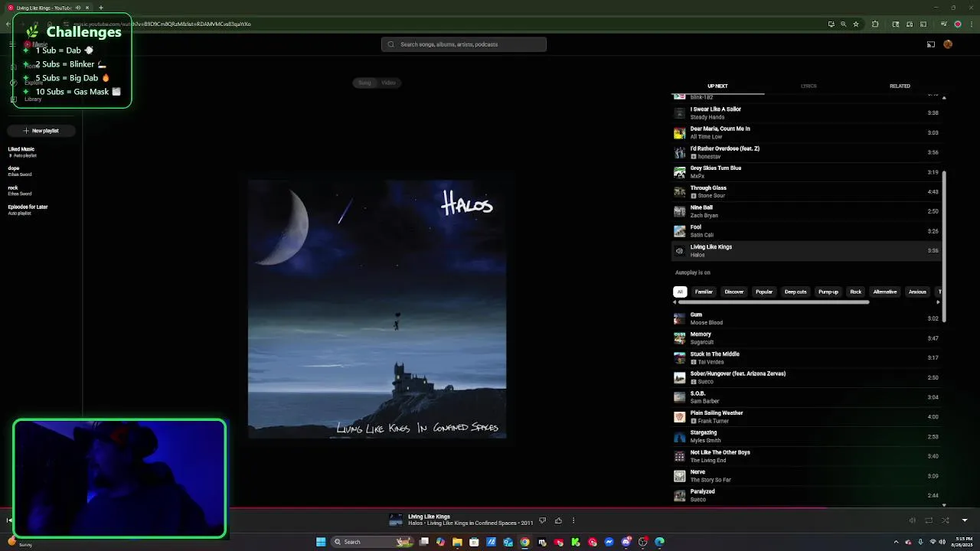
Task: Click the queue panel vertical scrollbar
Action: coord(944,246)
